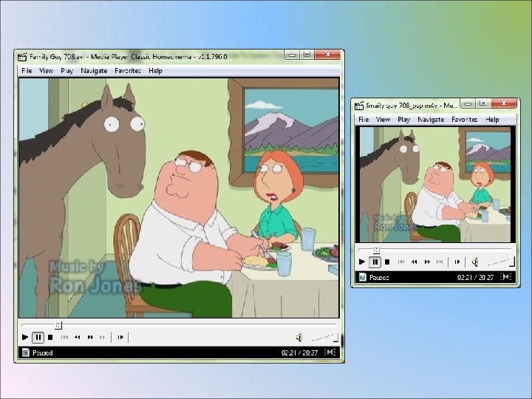Open Help menu in the small player
This screenshot has height=399, width=532.
click(x=492, y=120)
